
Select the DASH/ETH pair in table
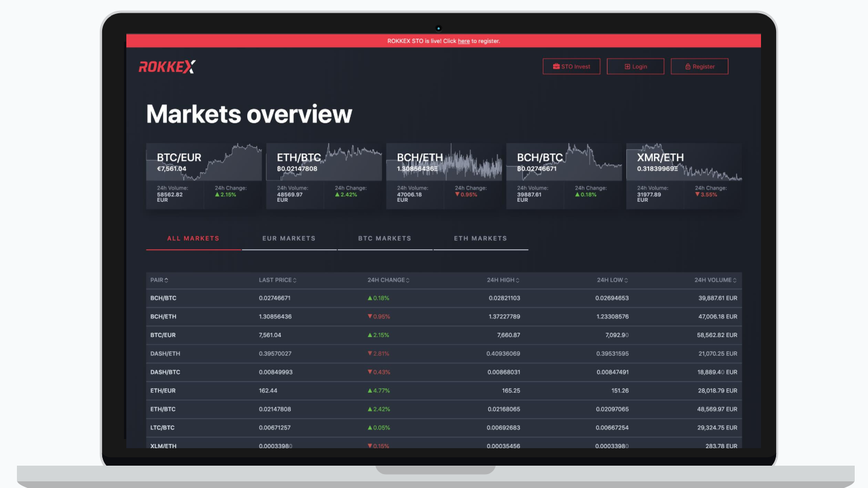pyautogui.click(x=165, y=354)
